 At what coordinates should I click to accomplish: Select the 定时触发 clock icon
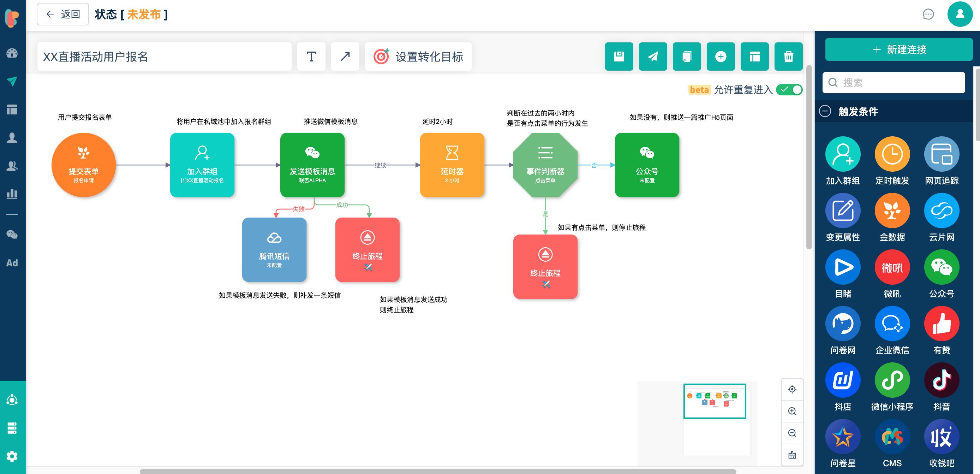tap(892, 154)
